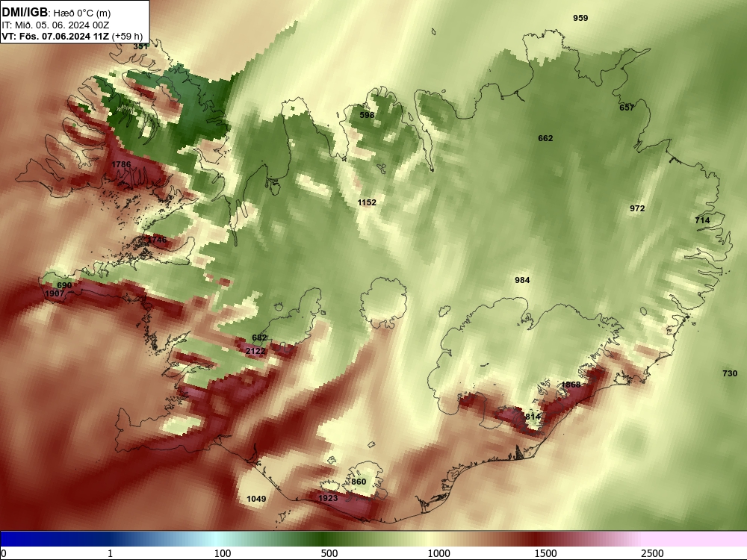Click the 1868 value on Vatnajökull
Image resolution: width=747 pixels, height=560 pixels.
click(x=571, y=385)
